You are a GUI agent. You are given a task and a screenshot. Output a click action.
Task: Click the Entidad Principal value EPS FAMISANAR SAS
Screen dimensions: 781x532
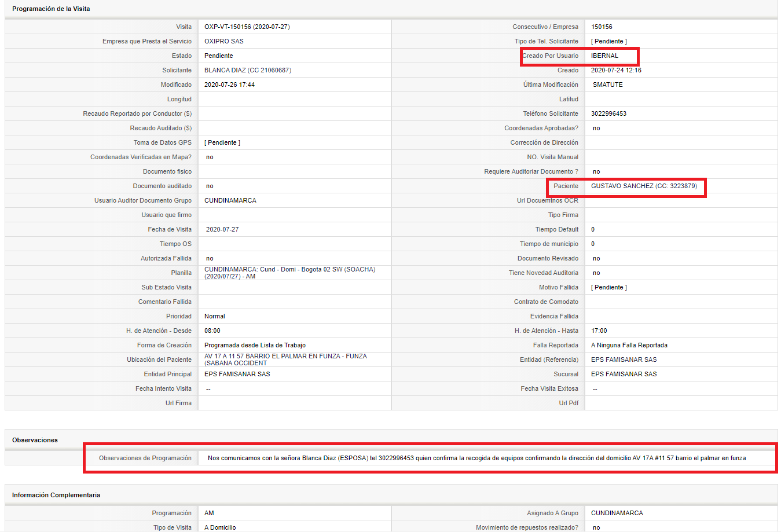pos(237,374)
